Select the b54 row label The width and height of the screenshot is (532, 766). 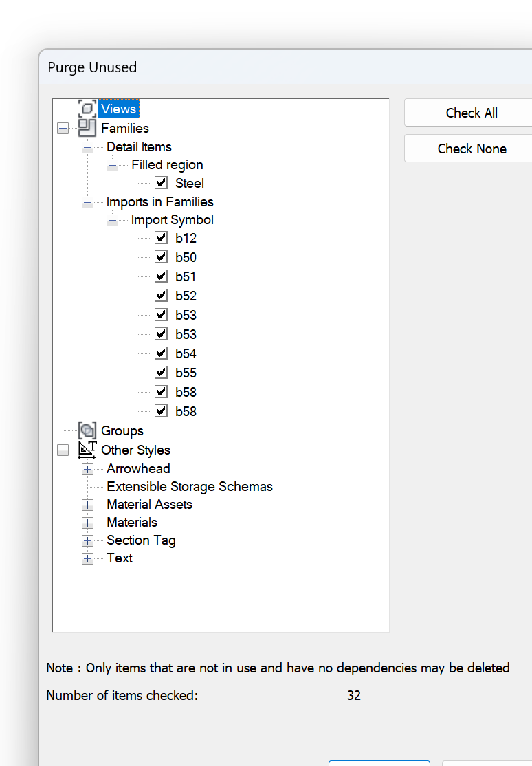click(x=186, y=353)
